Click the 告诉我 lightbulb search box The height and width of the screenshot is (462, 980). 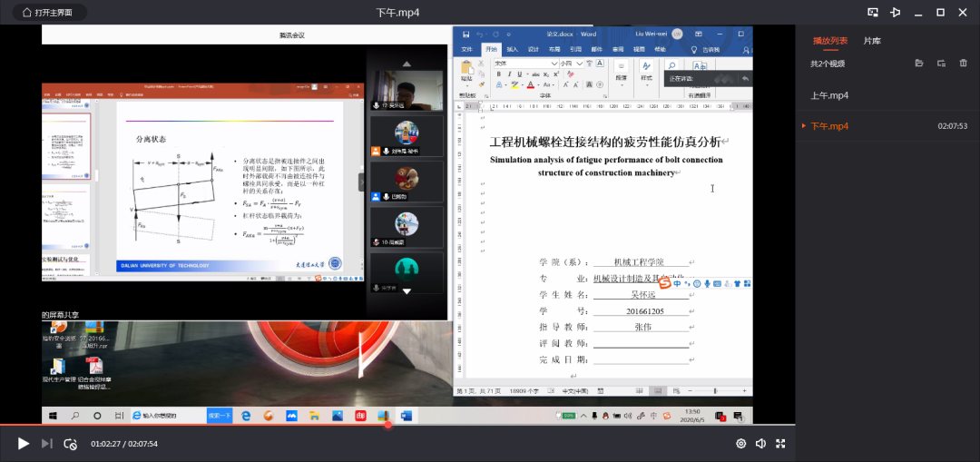click(x=706, y=49)
